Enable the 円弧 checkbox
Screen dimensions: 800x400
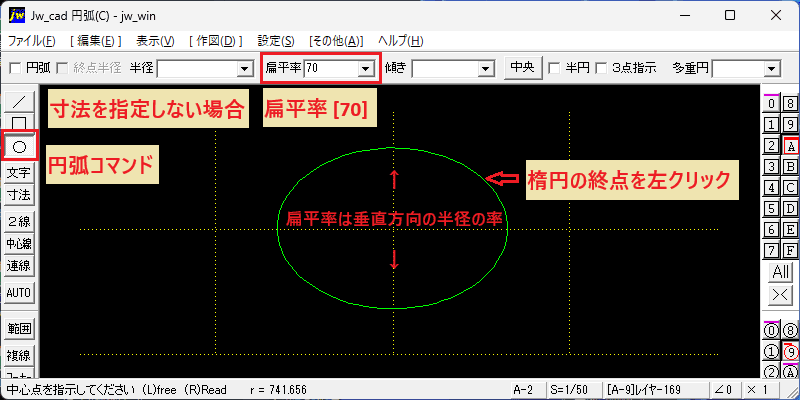[16, 68]
